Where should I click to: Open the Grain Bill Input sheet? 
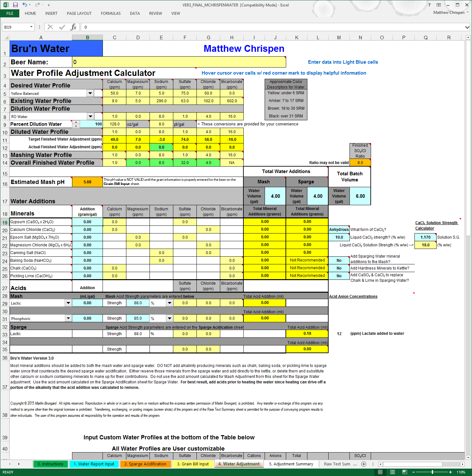[193, 464]
